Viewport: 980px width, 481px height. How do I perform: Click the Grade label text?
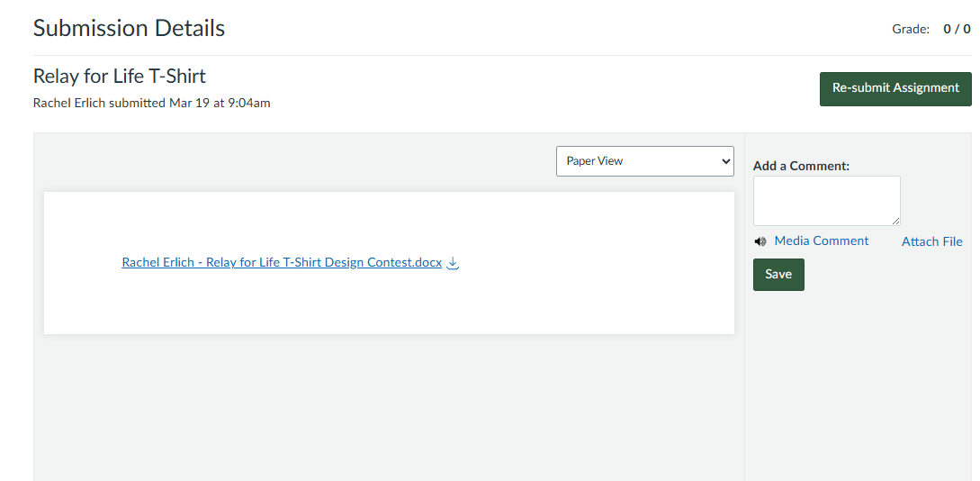pyautogui.click(x=910, y=29)
